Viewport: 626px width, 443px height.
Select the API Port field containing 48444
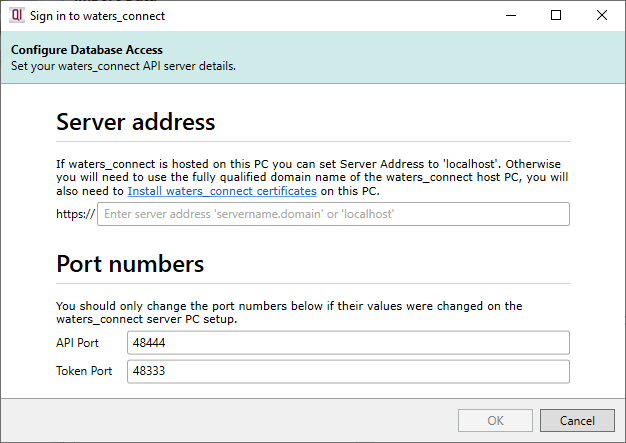click(x=348, y=343)
